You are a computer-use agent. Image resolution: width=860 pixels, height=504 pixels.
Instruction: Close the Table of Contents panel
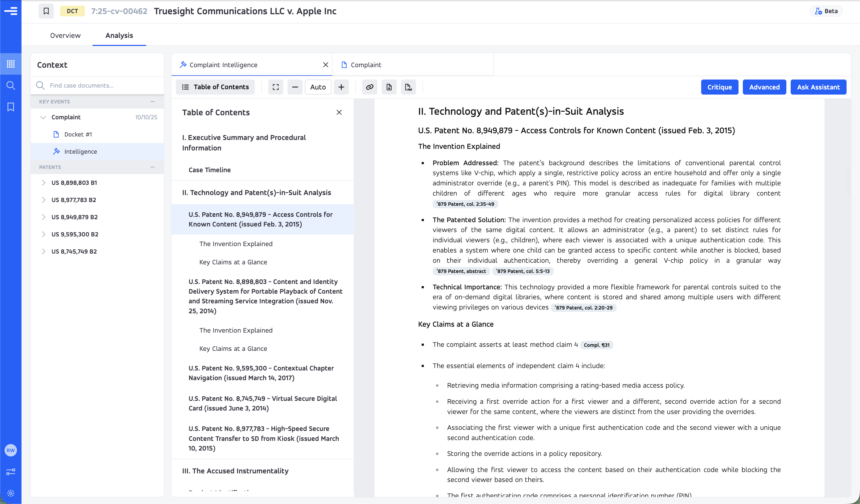pyautogui.click(x=339, y=112)
